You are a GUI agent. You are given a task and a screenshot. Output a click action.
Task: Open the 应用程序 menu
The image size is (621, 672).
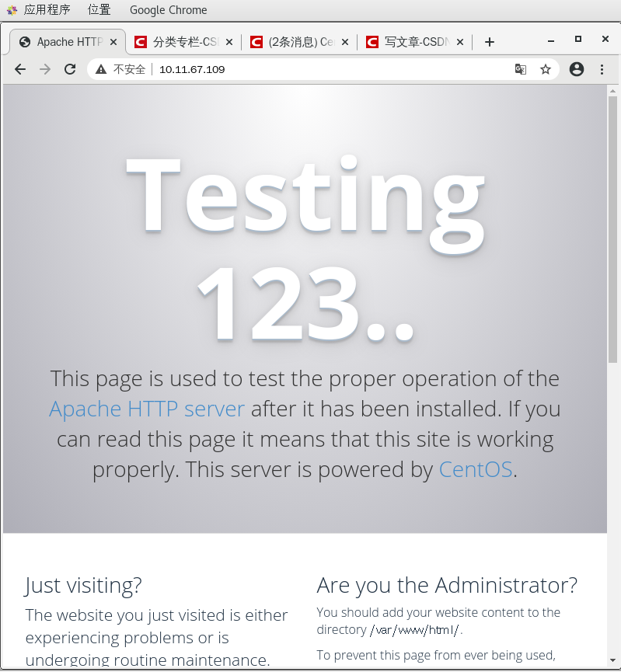click(x=48, y=10)
